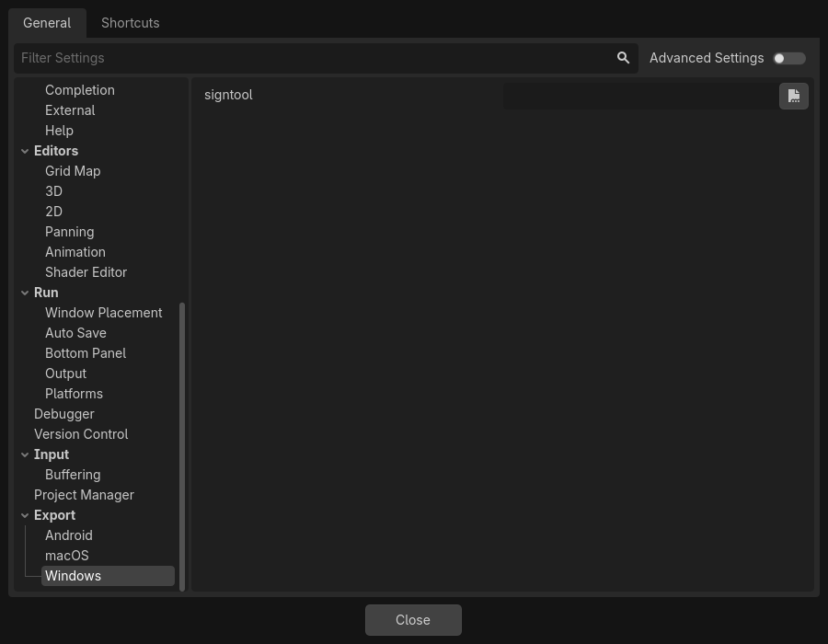Viewport: 828px width, 644px height.
Task: Select the Debugger settings section
Action: 63,413
